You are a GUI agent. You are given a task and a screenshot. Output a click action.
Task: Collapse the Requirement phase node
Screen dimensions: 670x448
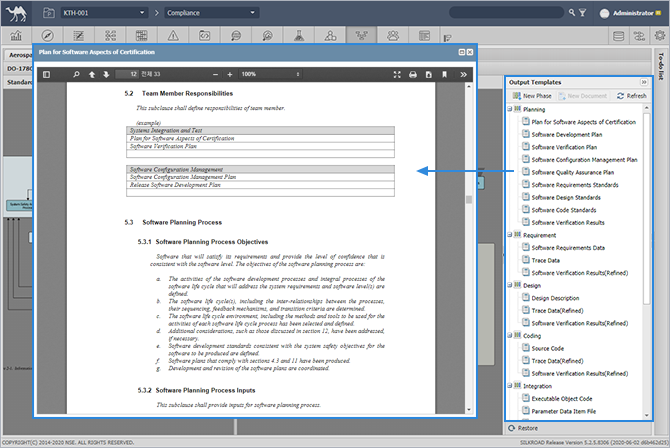click(x=510, y=235)
